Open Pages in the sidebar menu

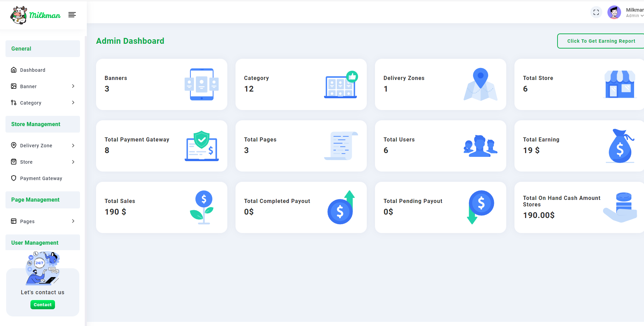[27, 221]
